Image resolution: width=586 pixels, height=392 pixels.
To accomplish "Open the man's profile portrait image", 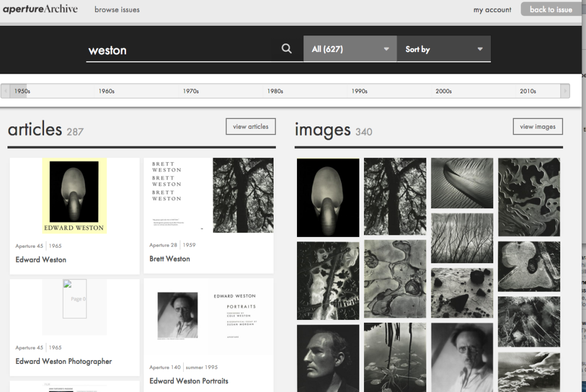I will pyautogui.click(x=328, y=358).
